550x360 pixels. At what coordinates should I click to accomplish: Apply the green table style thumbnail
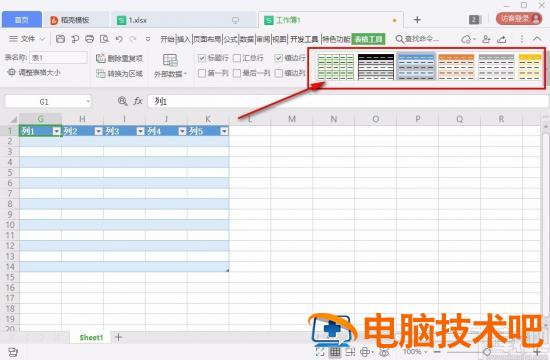[335, 67]
